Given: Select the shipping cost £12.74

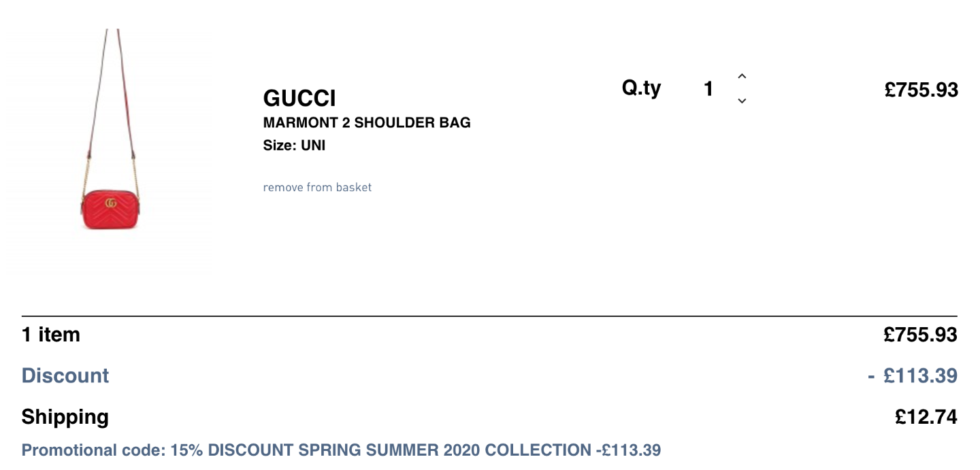Looking at the screenshot, I should (x=926, y=417).
